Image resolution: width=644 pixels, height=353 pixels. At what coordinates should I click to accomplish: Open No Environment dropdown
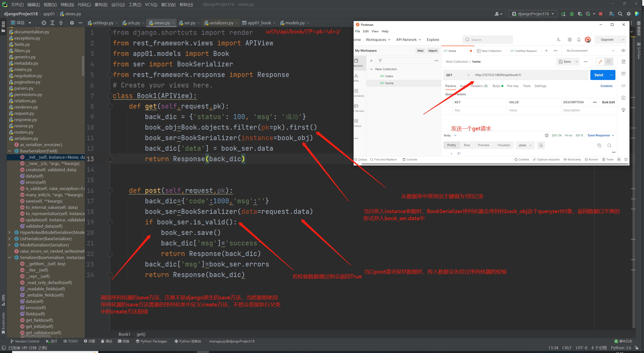(590, 51)
